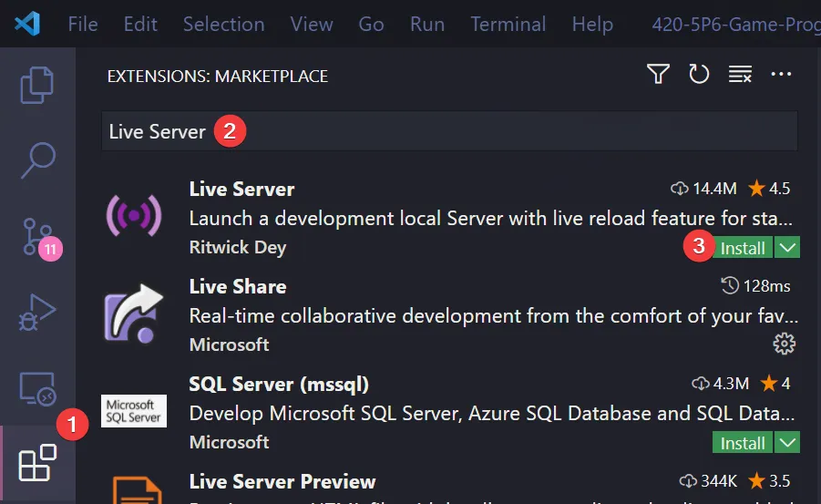Click Microsoft publisher under Live Share

coord(229,345)
